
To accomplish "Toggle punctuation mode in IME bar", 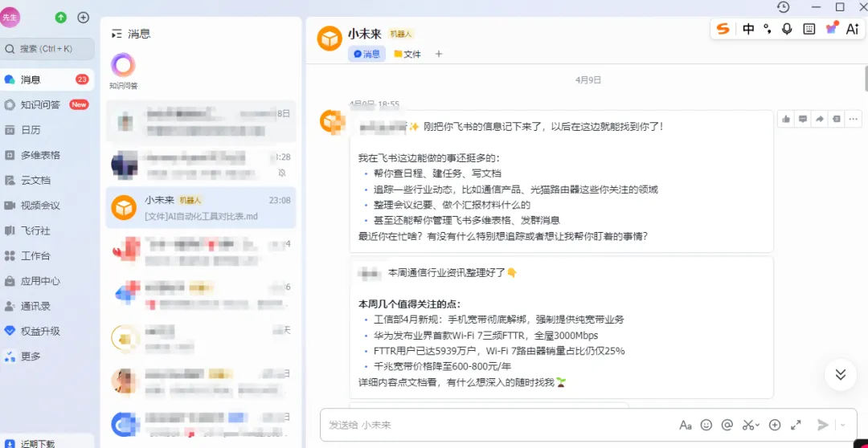I will [768, 30].
